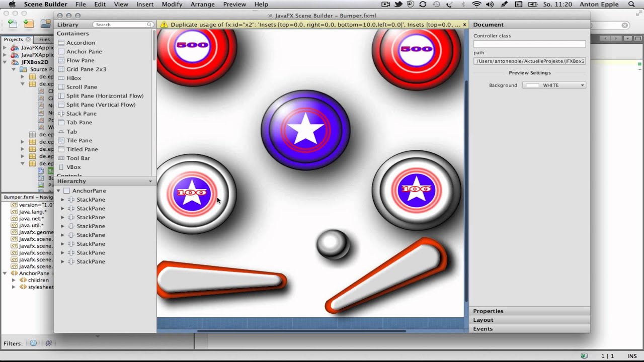Expand the children node in Navigator

[x=14, y=281]
